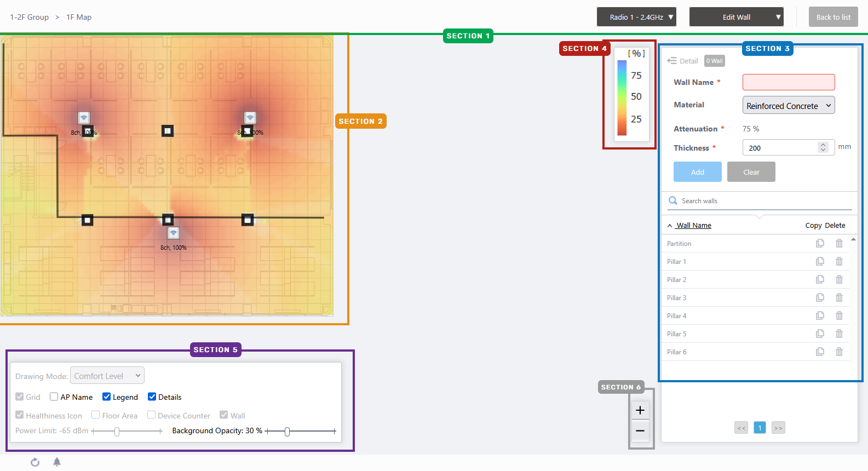The image size is (868, 471).
Task: Delete the Pillar 1 wall
Action: [x=839, y=261]
